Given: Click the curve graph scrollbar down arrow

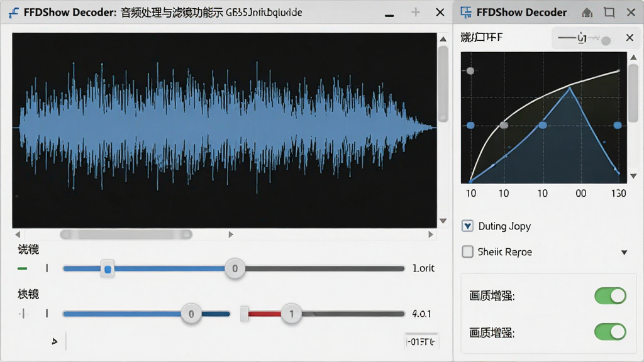Looking at the screenshot, I should tap(633, 176).
